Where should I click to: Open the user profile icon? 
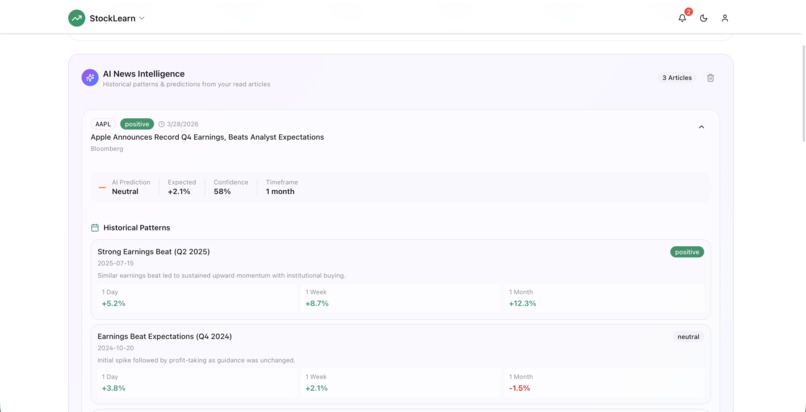pyautogui.click(x=725, y=18)
